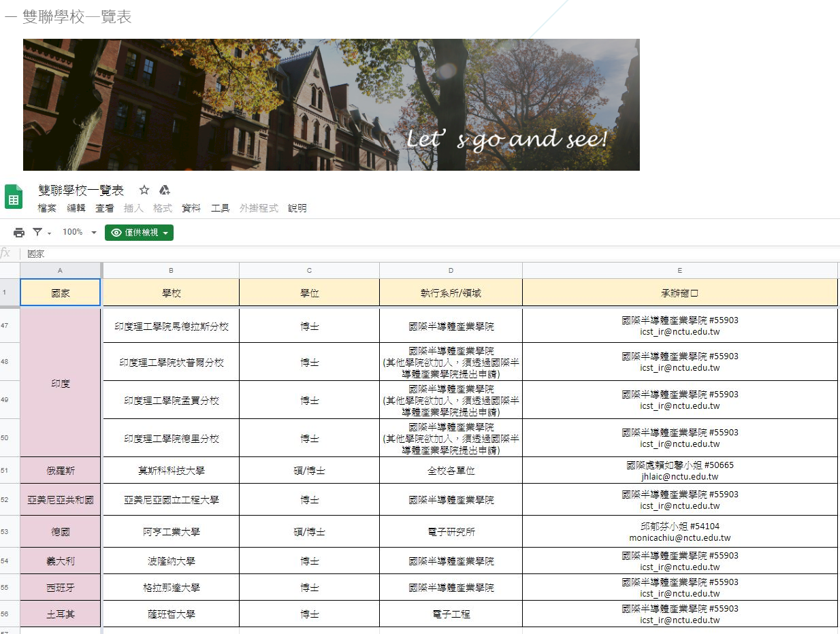Click the 印度理工學院馬德拉斯分校 cell
This screenshot has width=840, height=634.
tap(171, 327)
